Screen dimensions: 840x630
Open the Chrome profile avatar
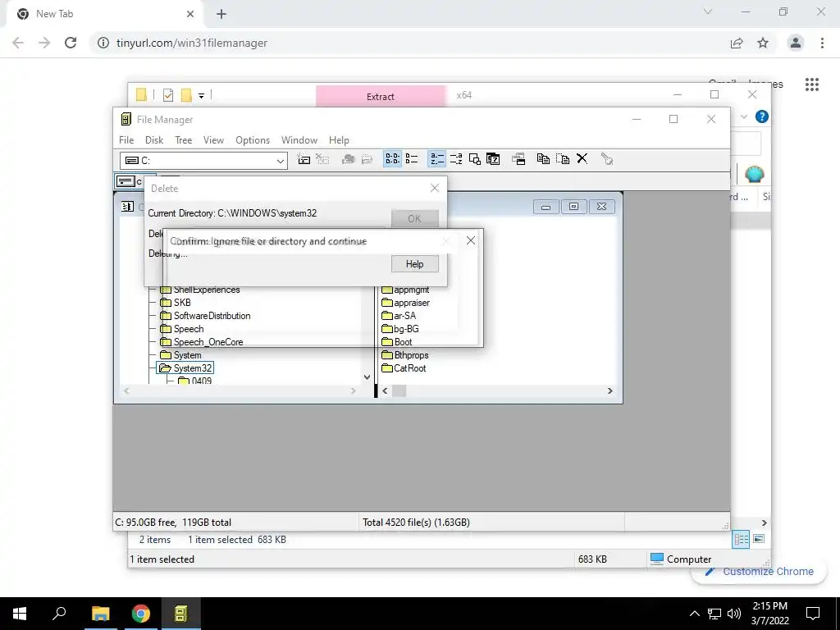(x=796, y=43)
